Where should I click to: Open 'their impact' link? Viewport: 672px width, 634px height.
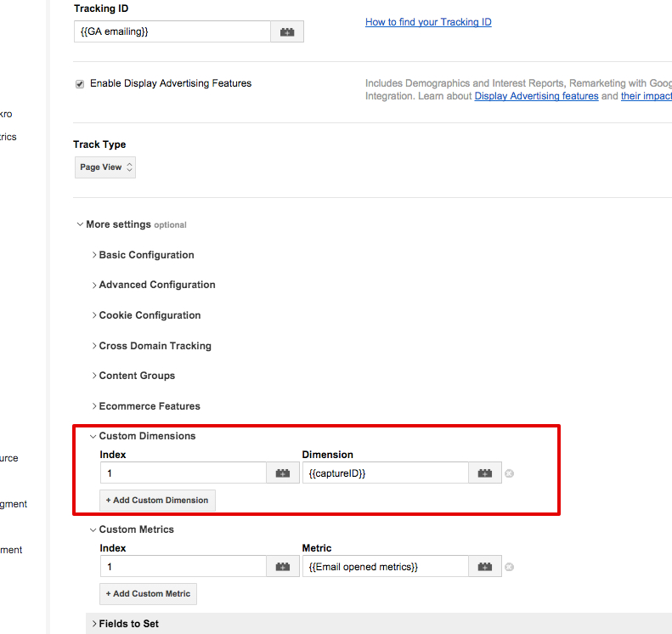647,96
